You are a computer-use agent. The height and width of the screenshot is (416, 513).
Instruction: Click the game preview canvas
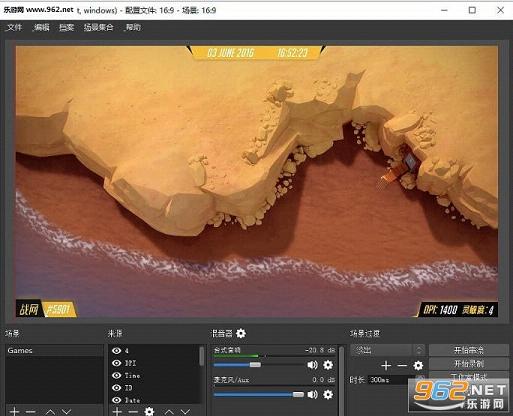tap(257, 182)
